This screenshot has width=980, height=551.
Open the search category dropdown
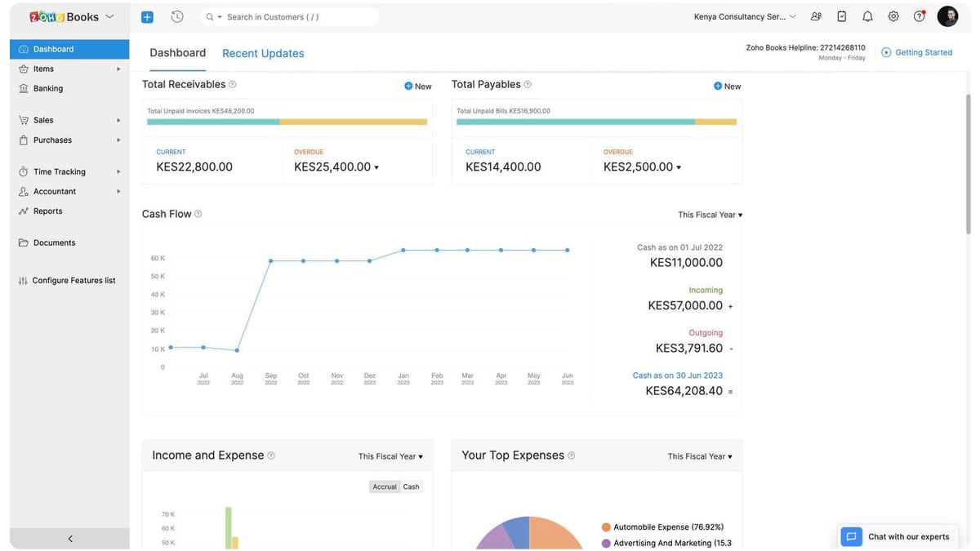tap(215, 17)
